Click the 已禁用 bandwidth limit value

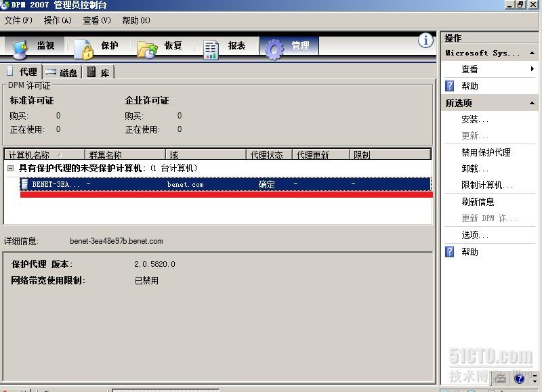coord(146,280)
